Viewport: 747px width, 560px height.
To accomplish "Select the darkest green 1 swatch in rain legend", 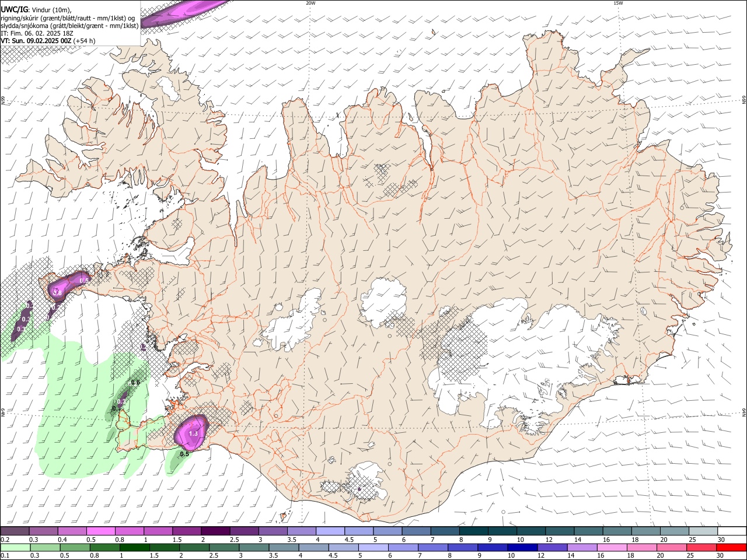I will [134, 548].
